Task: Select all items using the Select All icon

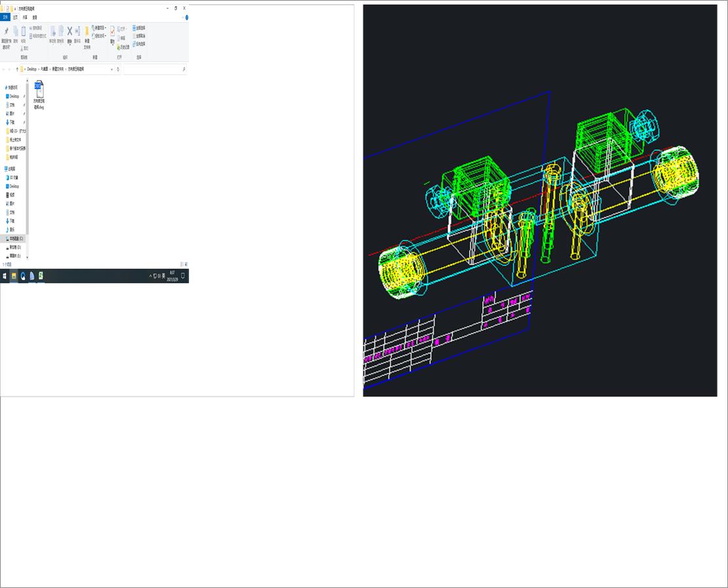Action: pyautogui.click(x=137, y=29)
